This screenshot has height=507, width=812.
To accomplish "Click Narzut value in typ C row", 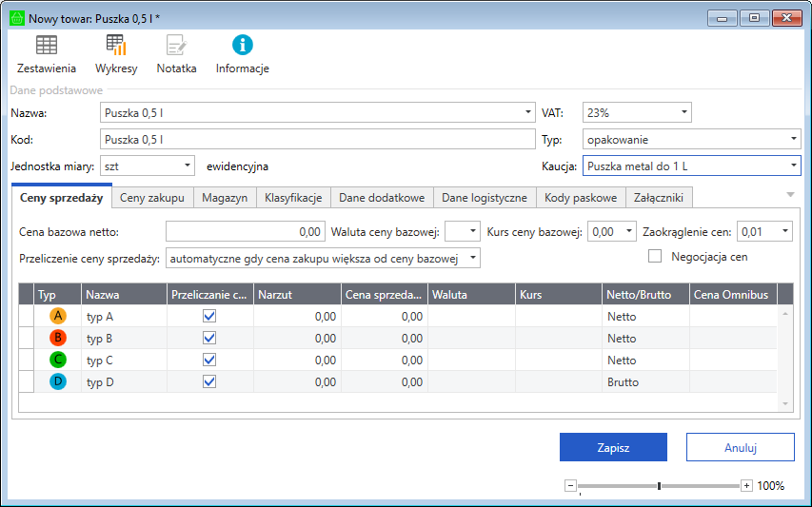I will tap(297, 361).
